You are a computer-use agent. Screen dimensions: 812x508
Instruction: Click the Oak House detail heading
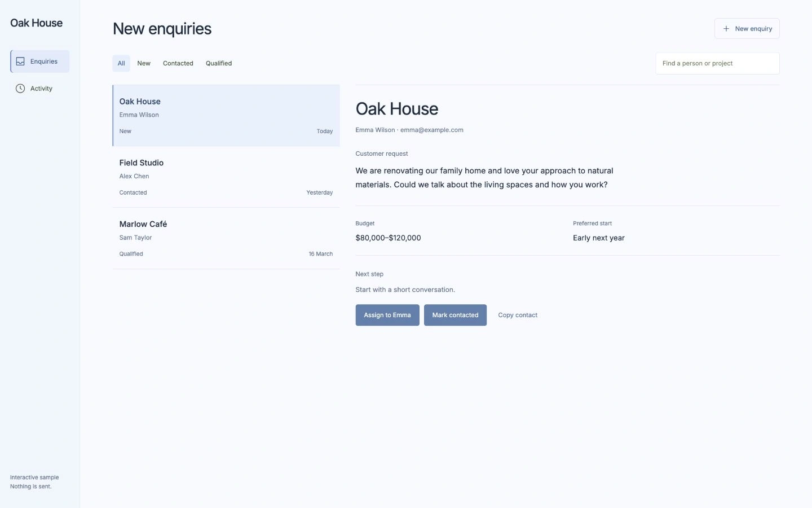pos(397,109)
